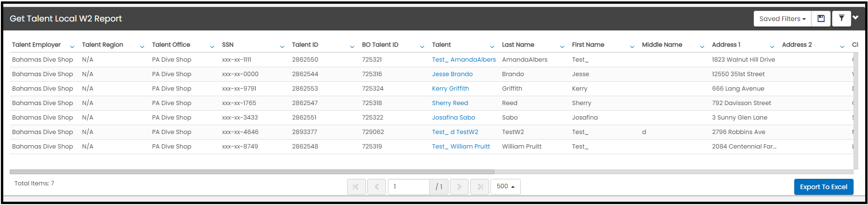Viewport: 868px width, 205px height.
Task: Select the BO Talent ID cell 725318
Action: tap(372, 103)
